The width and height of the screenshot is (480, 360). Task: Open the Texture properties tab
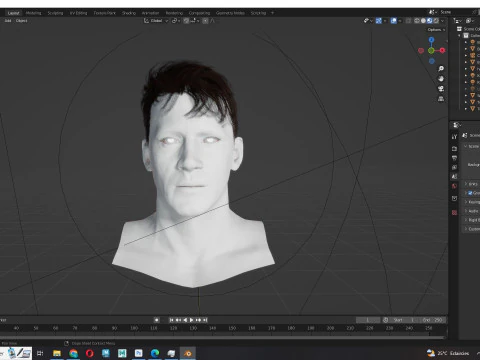coord(454,212)
